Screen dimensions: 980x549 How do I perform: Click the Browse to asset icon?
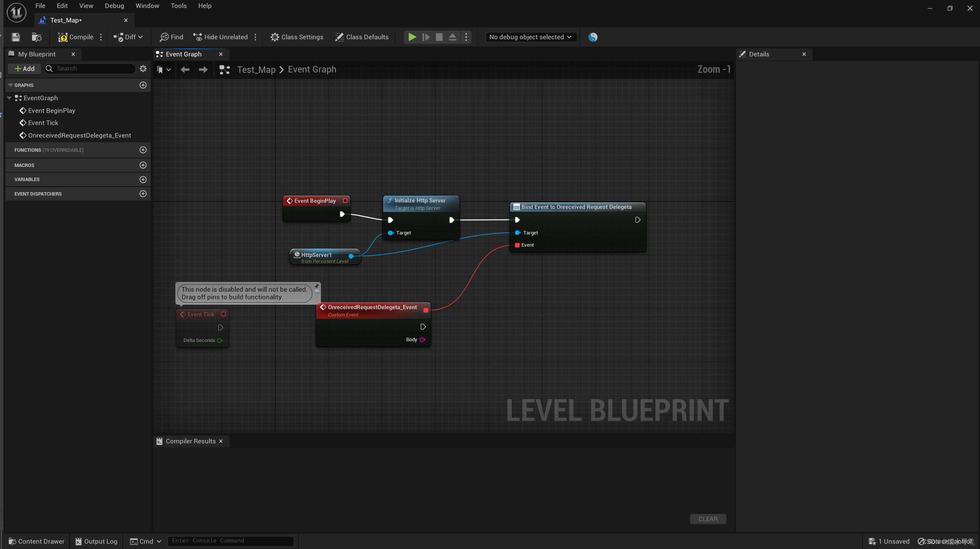pos(37,37)
